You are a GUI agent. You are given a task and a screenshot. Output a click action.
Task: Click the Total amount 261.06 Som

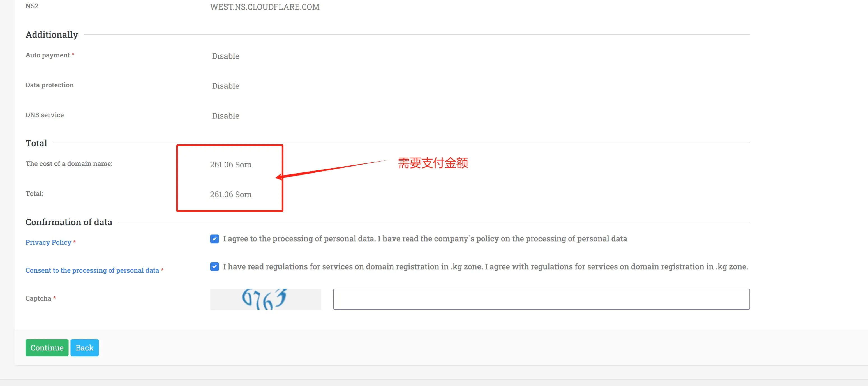coord(231,195)
